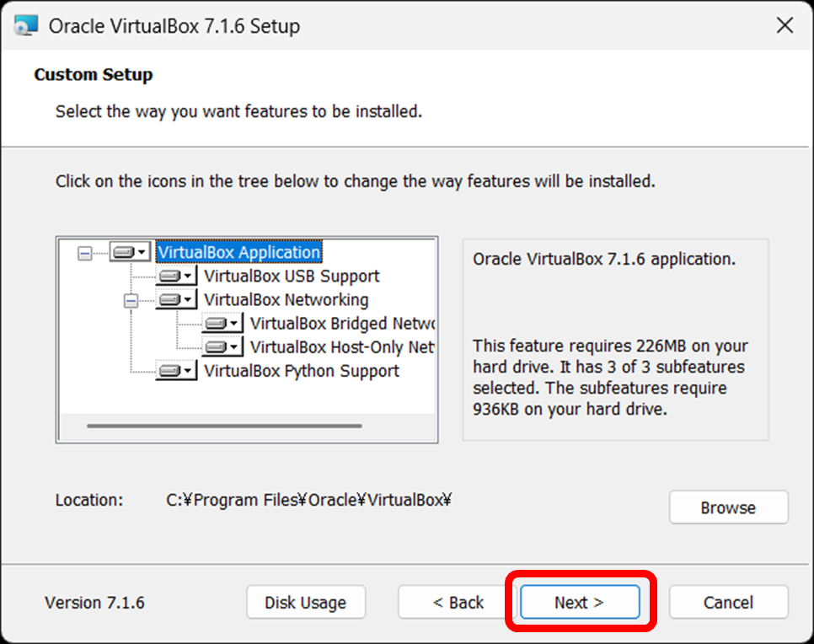Viewport: 814px width, 644px height.
Task: Click the Custom Setup heading
Action: coord(94,74)
